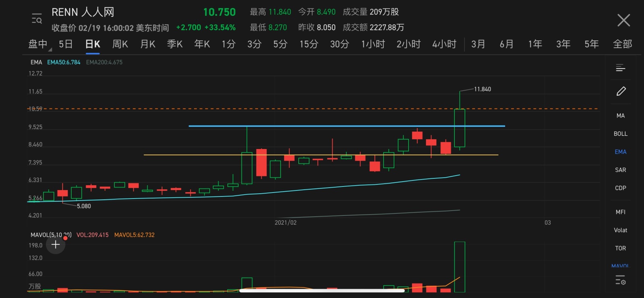Tap the VOL:209.415 value
Viewport: 644px width, 298px height.
pos(93,235)
